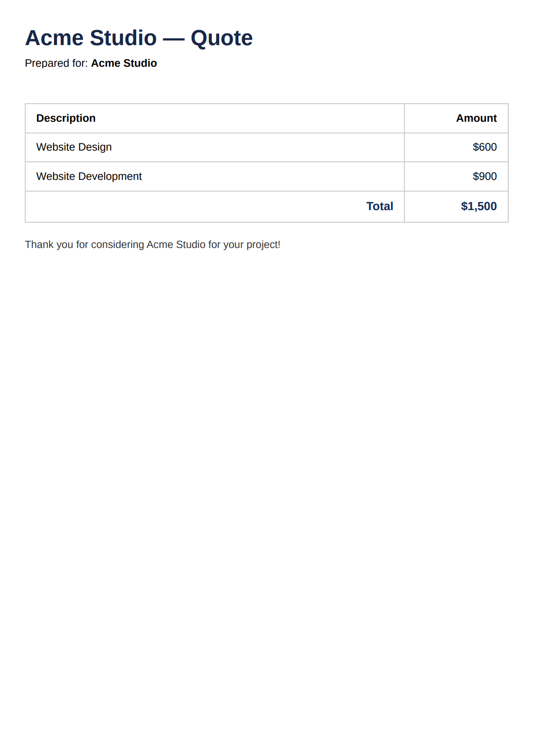
Task: Click the word 'Studio' in the footer sentence
Action: [x=191, y=244]
